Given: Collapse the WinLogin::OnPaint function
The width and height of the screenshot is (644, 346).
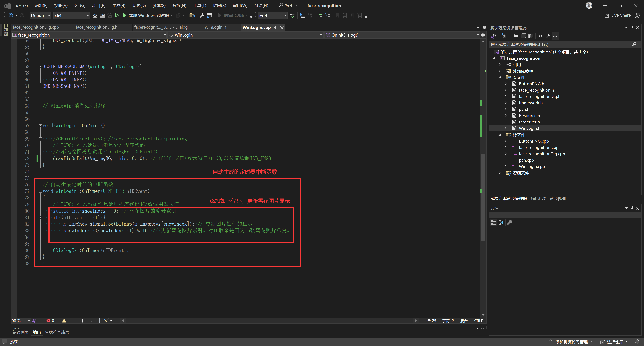Looking at the screenshot, I should click(40, 125).
